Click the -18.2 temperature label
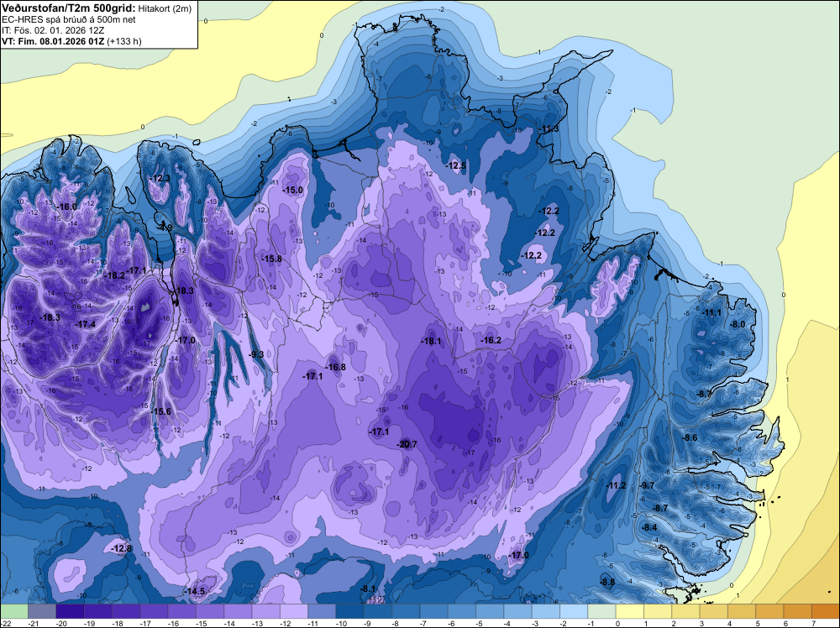Viewport: 840px width, 628px height. tap(114, 275)
